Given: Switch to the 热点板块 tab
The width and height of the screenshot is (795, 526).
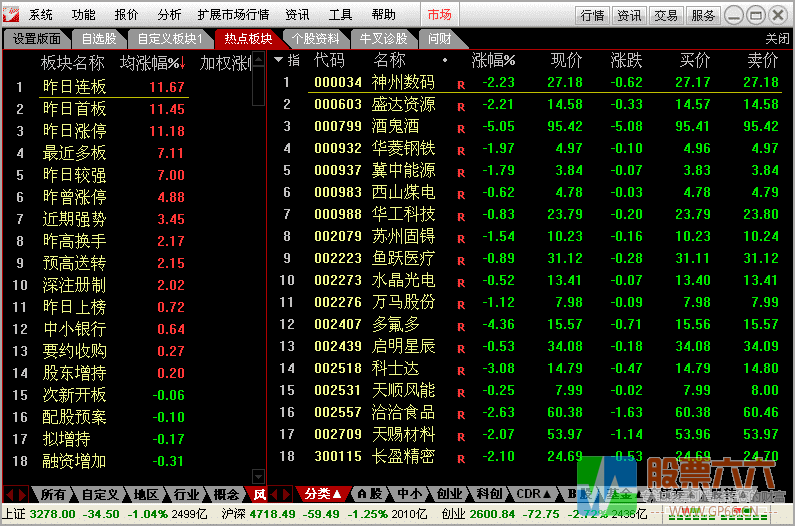Looking at the screenshot, I should pos(248,39).
